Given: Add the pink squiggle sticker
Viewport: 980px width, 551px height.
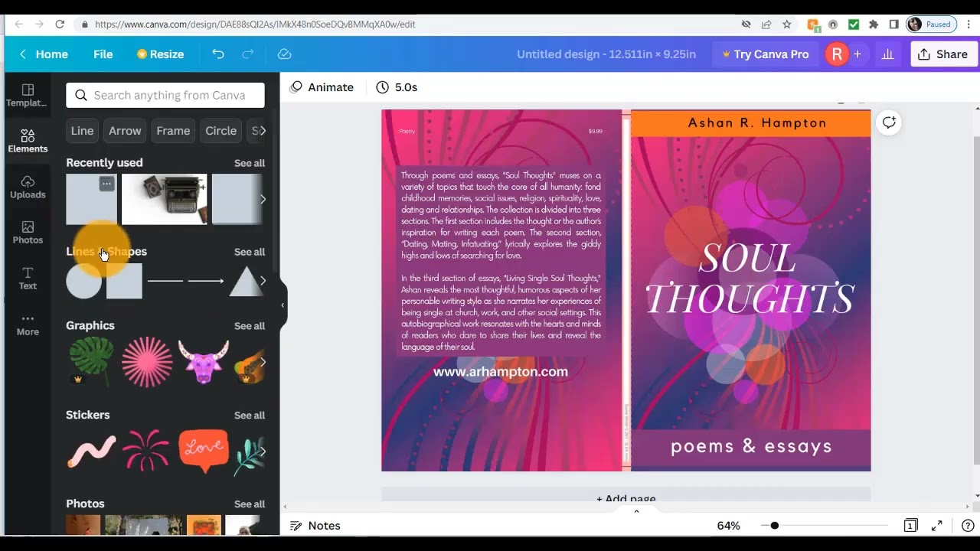Looking at the screenshot, I should coord(91,451).
